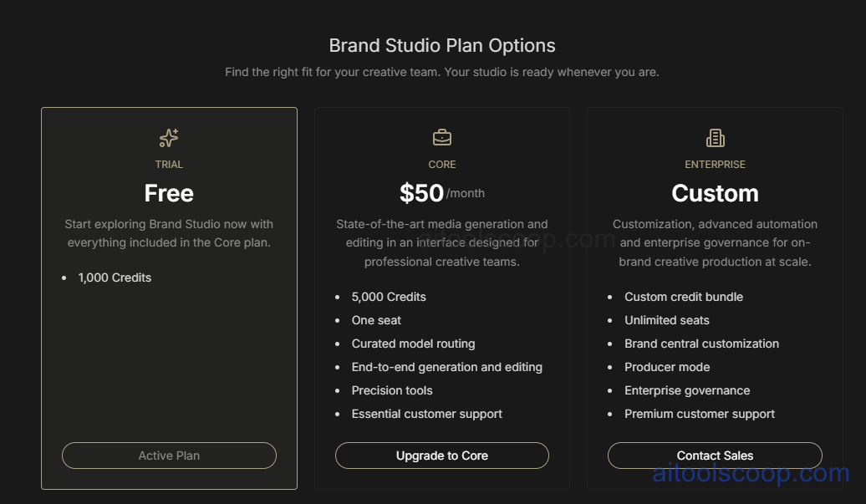Click the document icon above ENTERPRISE
Image resolution: width=866 pixels, height=504 pixels.
[x=715, y=136]
